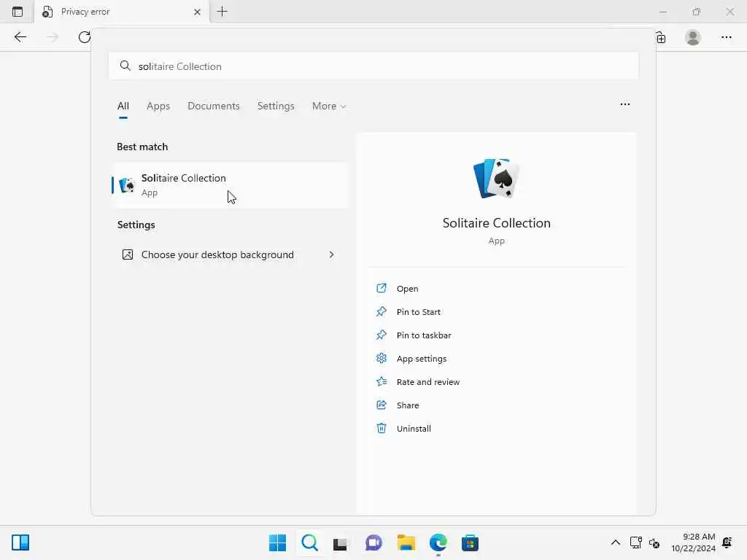Screen dimensions: 747x560
Task: Click inside the search text box
Action: [x=373, y=66]
